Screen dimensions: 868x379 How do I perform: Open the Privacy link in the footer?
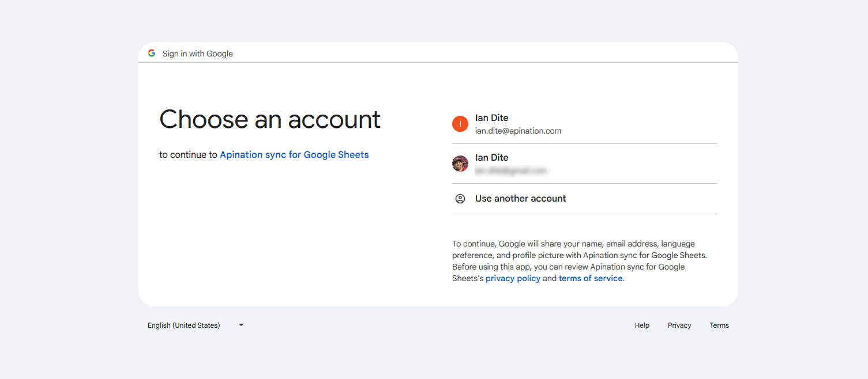point(679,325)
